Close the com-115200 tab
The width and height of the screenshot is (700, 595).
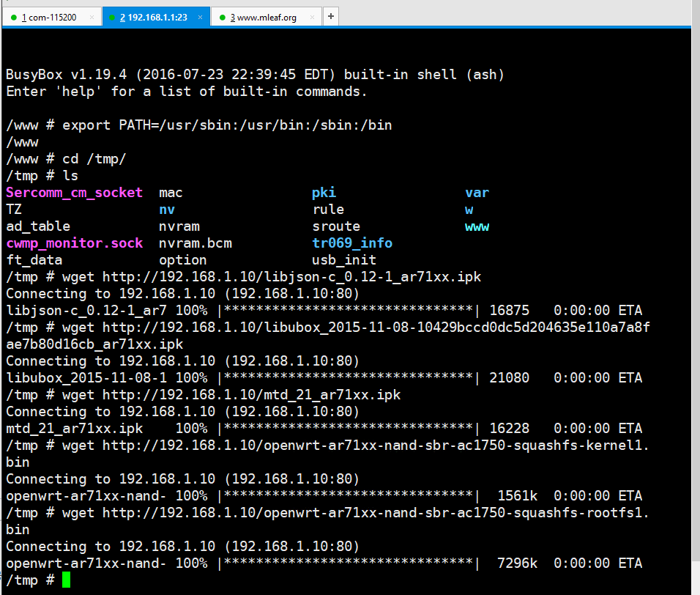click(92, 17)
